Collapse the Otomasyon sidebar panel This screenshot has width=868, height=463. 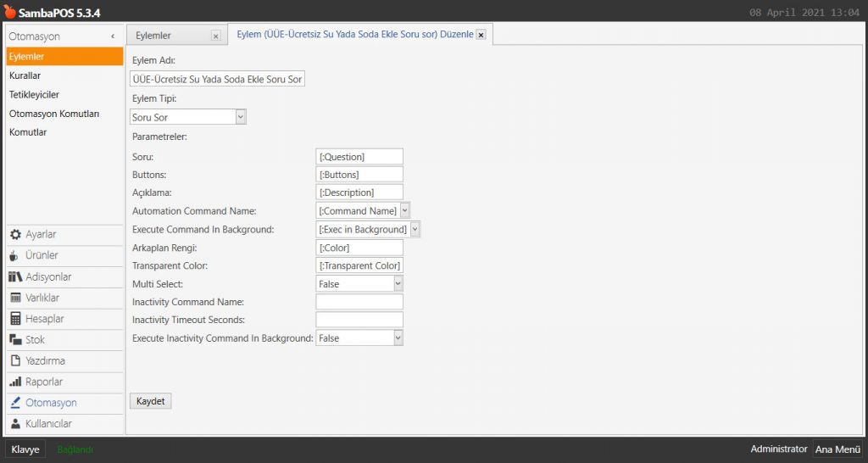113,37
